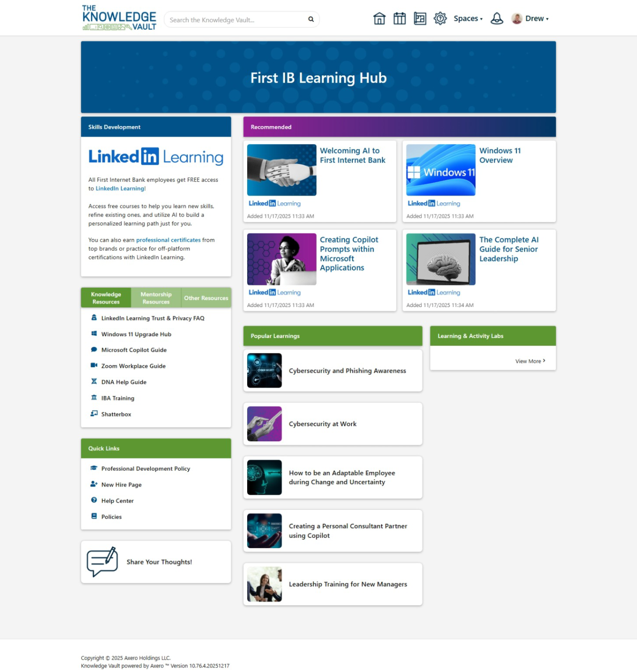
Task: Click the IBA Training bank icon
Action: pyautogui.click(x=94, y=397)
